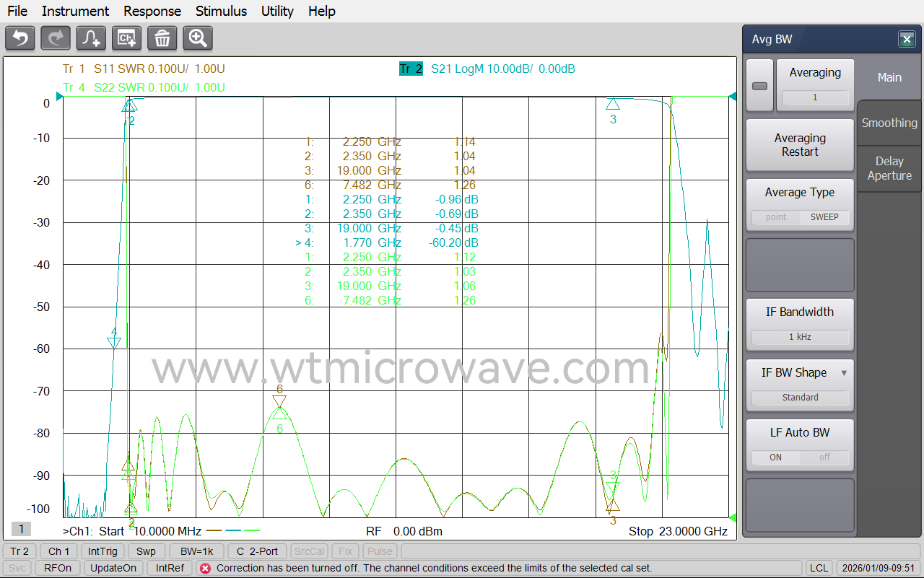This screenshot has width=924, height=578.
Task: Toggle UpdateOn in the status bar
Action: (x=113, y=567)
